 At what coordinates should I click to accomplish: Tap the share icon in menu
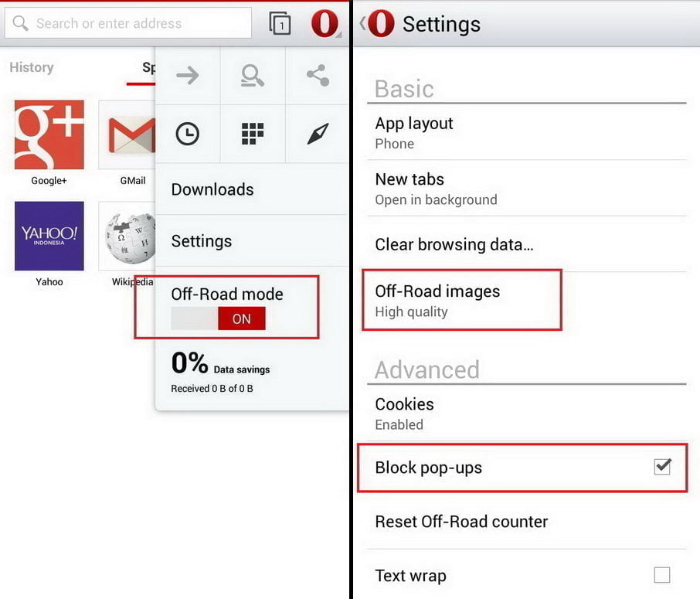tap(318, 76)
